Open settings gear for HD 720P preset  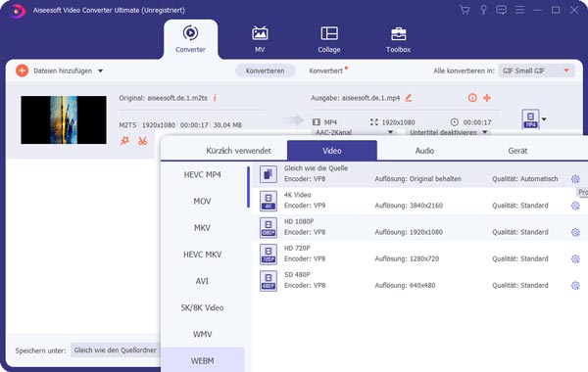coord(575,258)
